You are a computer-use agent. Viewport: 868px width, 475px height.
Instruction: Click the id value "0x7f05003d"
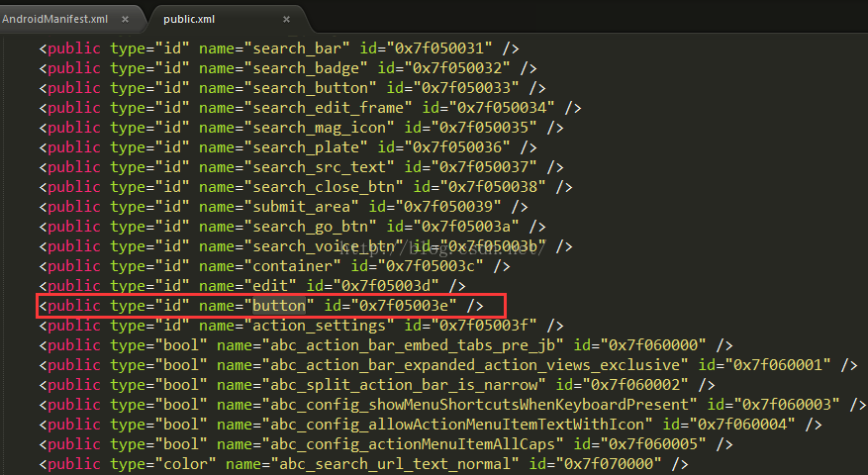(x=386, y=286)
